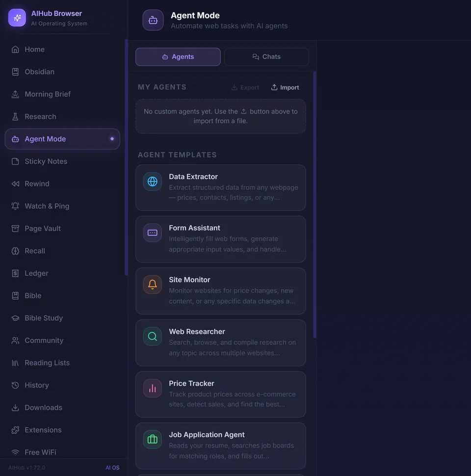Viewport: 471px width, 476px height.
Task: Click the Community people icon
Action: [x=15, y=340]
